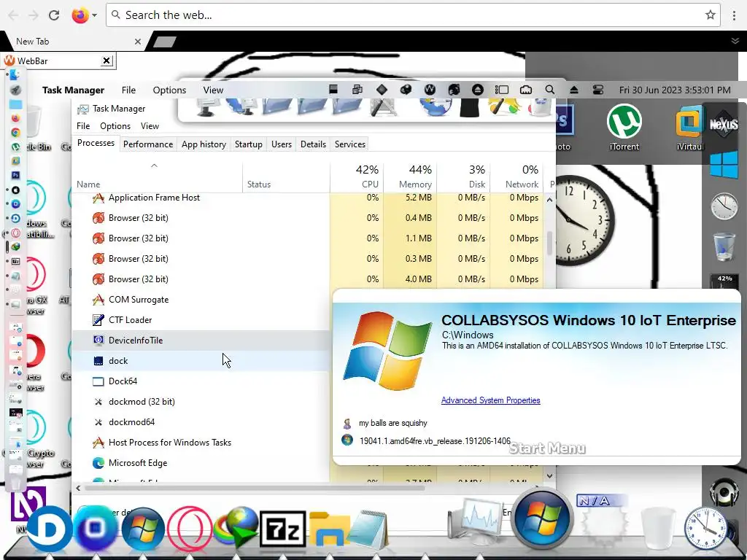Focus the Search the web address bar

tap(413, 15)
